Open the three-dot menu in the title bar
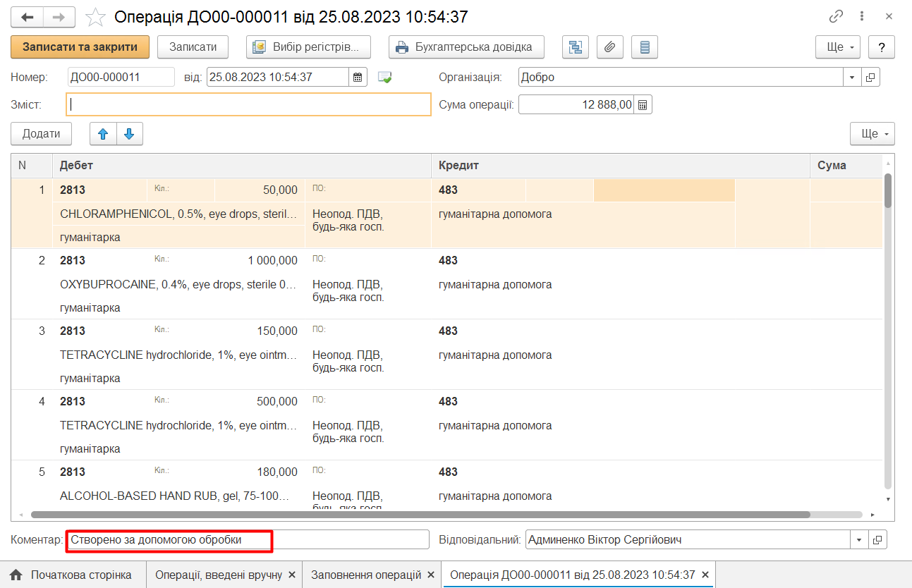 pyautogui.click(x=862, y=16)
